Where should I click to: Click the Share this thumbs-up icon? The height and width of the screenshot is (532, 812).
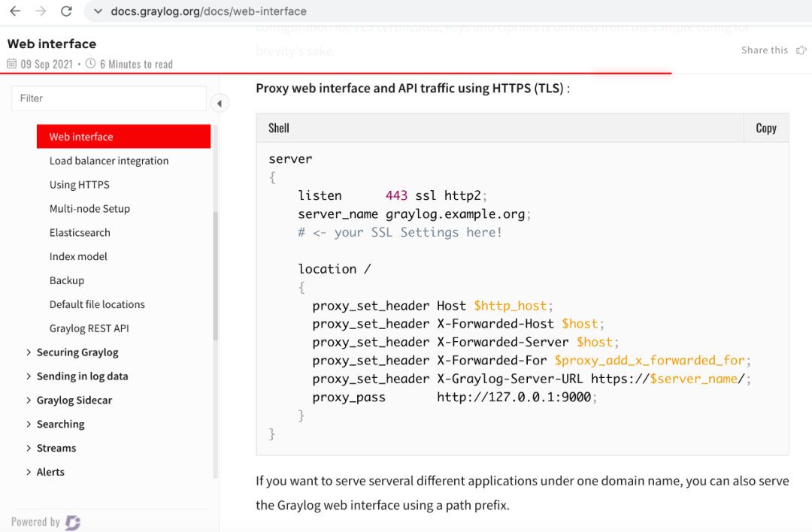point(801,50)
